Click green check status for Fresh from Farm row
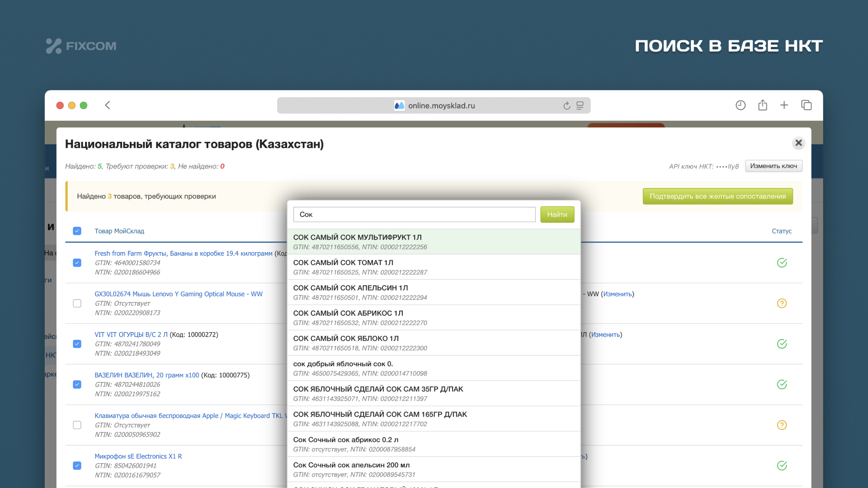The width and height of the screenshot is (868, 488). [782, 263]
